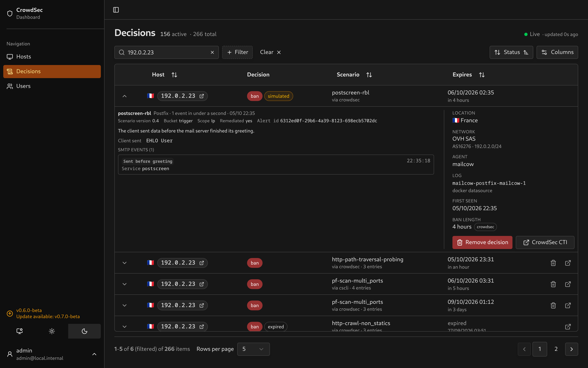
Task: Go to previous page
Action: point(524,349)
